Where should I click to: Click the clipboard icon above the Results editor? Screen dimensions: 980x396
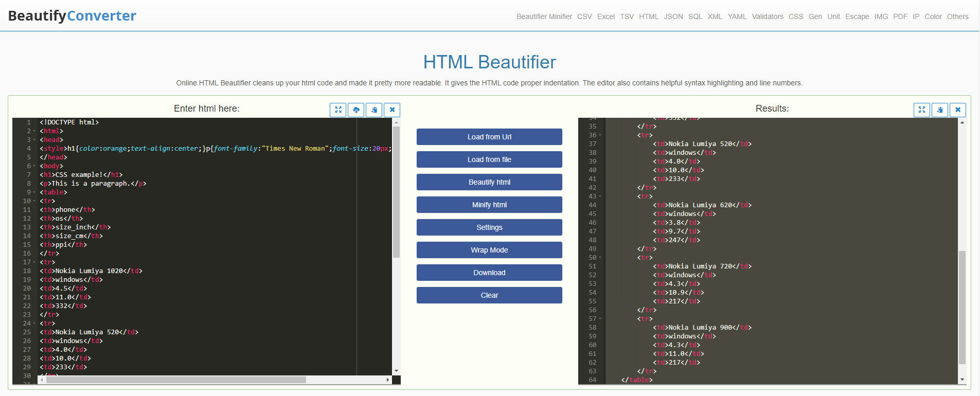(x=940, y=110)
